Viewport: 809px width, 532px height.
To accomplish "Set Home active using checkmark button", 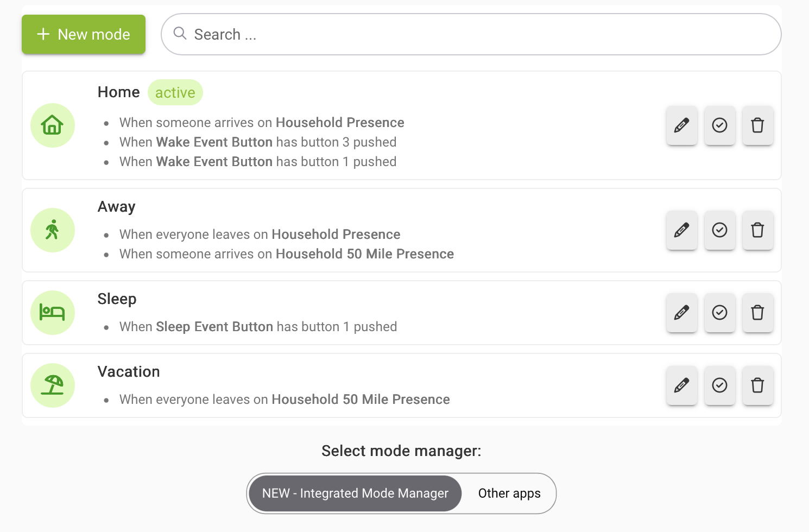I will [719, 125].
